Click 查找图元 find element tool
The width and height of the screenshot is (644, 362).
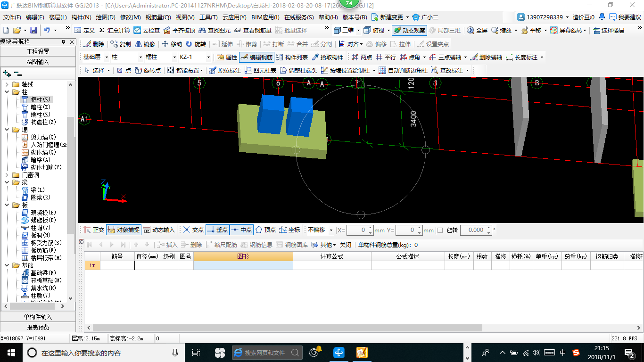(x=215, y=30)
